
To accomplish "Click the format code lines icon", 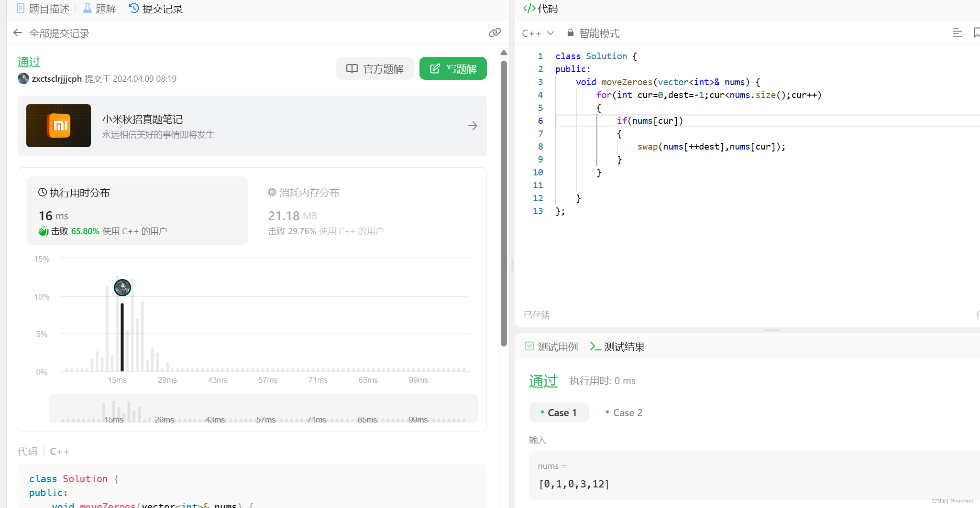I will point(957,32).
